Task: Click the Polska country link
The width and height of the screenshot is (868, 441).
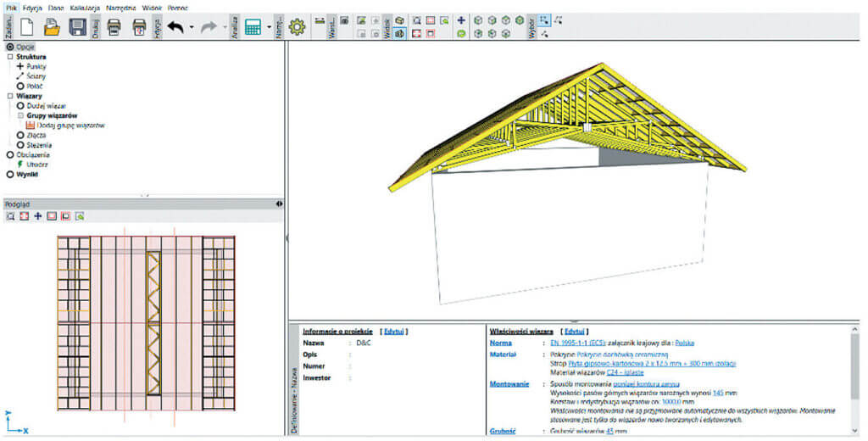Action: pyautogui.click(x=684, y=343)
